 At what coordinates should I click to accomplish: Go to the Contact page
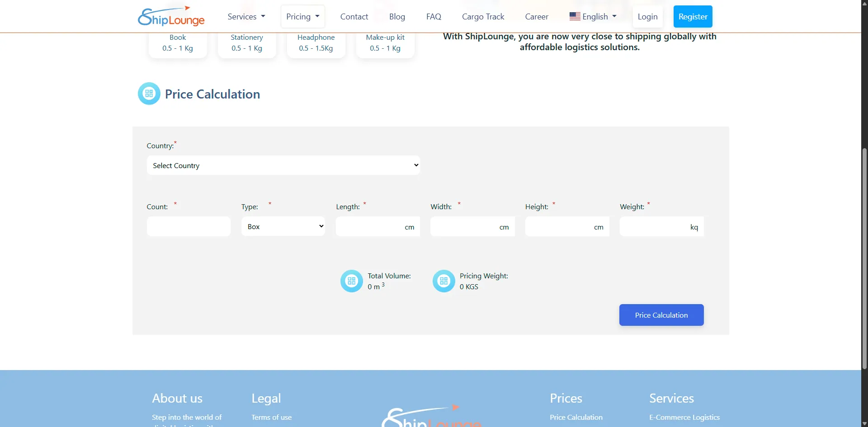[x=354, y=17]
